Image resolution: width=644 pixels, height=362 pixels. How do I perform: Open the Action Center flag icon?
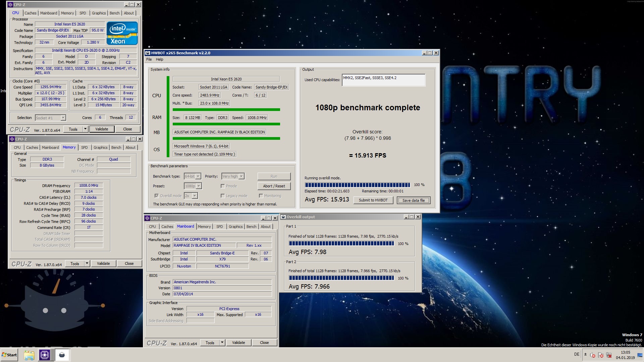click(601, 355)
